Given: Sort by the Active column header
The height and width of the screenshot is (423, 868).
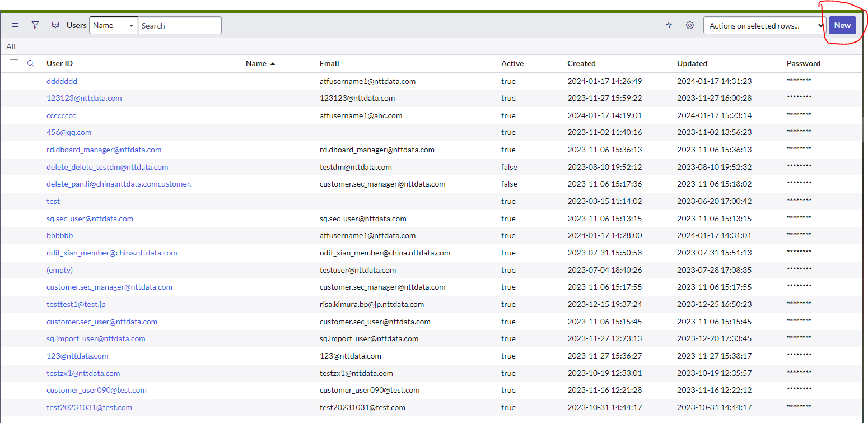Looking at the screenshot, I should pyautogui.click(x=512, y=63).
